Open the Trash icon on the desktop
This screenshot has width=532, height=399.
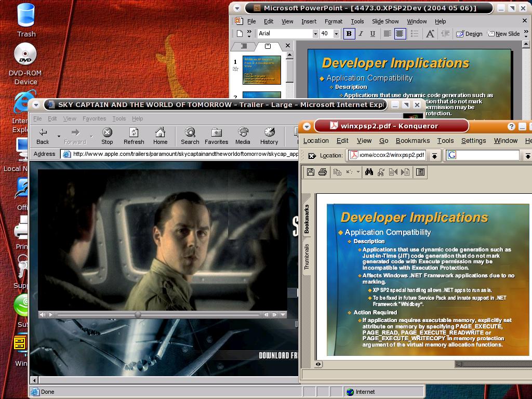tap(26, 20)
